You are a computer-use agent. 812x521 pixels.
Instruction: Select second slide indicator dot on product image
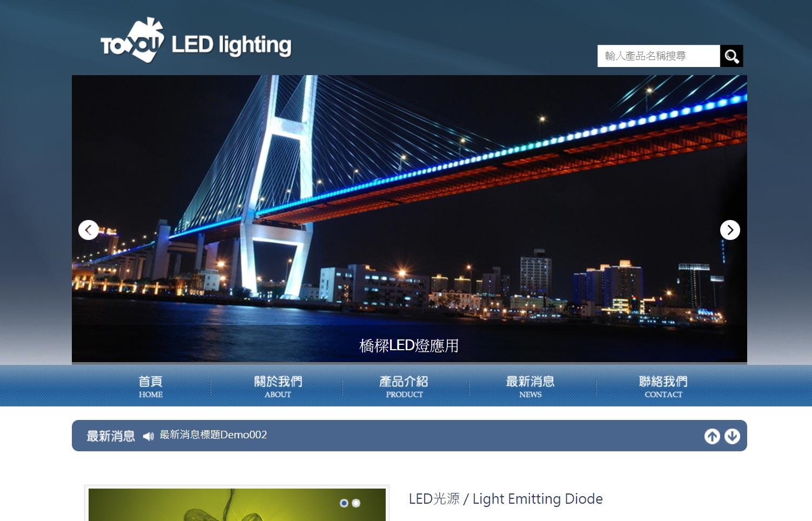click(x=356, y=503)
